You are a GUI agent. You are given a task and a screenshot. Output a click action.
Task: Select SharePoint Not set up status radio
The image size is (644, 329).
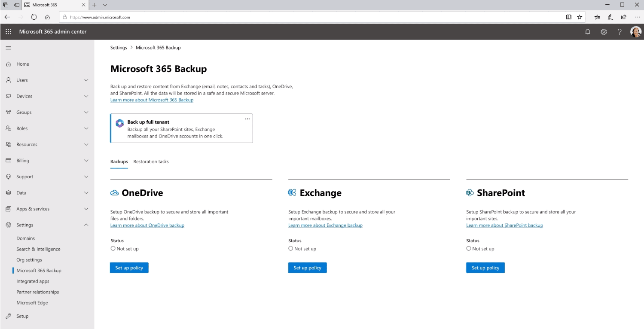[x=469, y=248]
